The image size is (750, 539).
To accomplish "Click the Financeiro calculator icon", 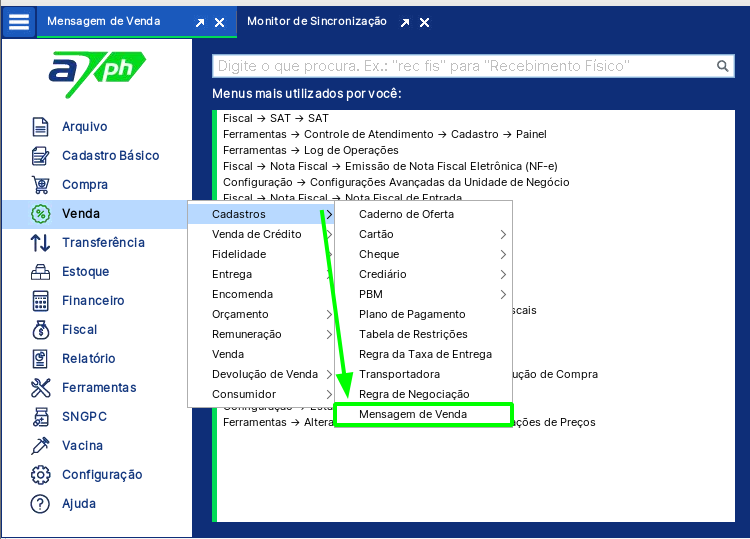I will point(40,301).
